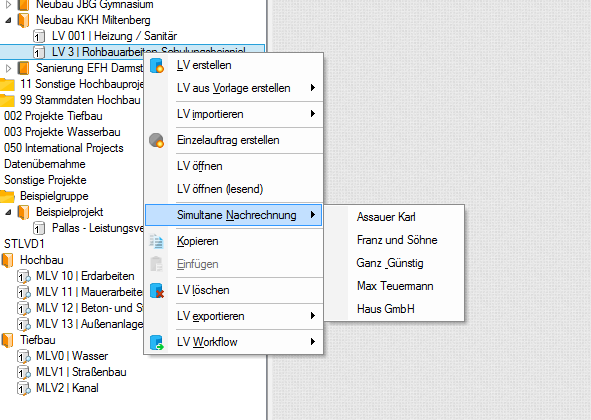This screenshot has width=591, height=420.
Task: Click the Sanierung EFH project icon
Action: [x=24, y=68]
